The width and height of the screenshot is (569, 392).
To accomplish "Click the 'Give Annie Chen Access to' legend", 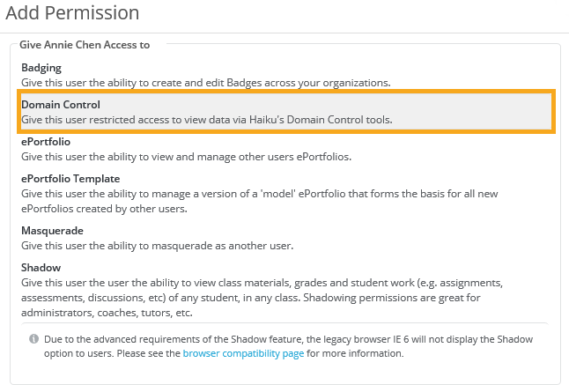I will [85, 43].
